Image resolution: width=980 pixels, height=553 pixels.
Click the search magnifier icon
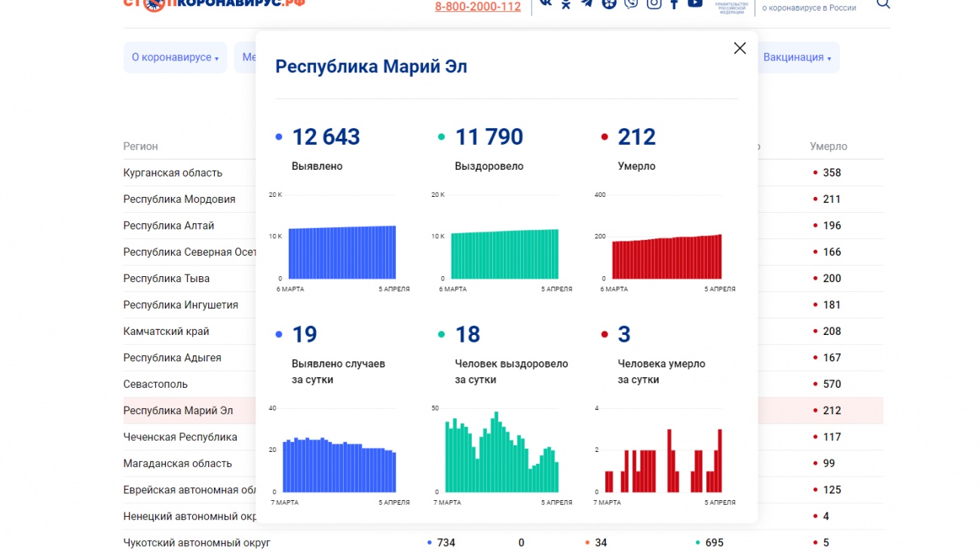coord(884,4)
